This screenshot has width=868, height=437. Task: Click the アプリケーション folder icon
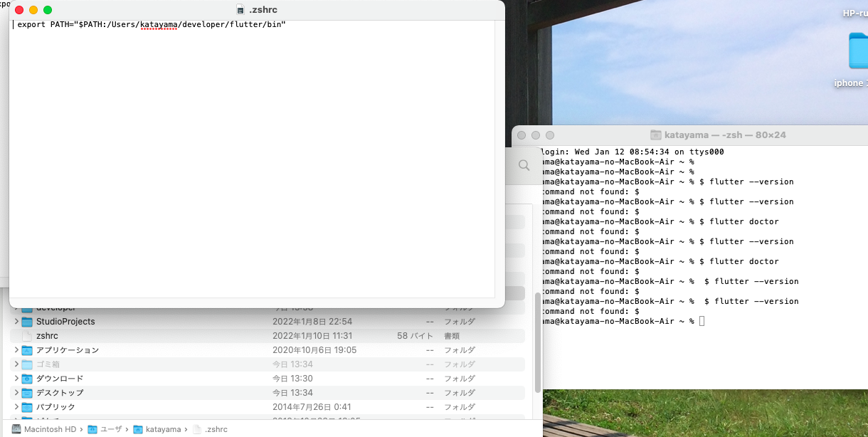[27, 350]
